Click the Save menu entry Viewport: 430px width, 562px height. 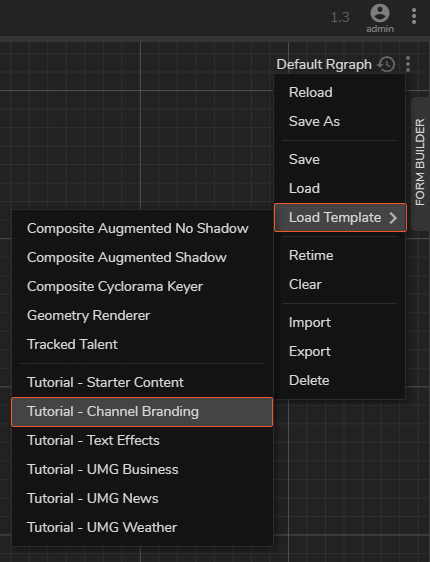tap(340, 159)
